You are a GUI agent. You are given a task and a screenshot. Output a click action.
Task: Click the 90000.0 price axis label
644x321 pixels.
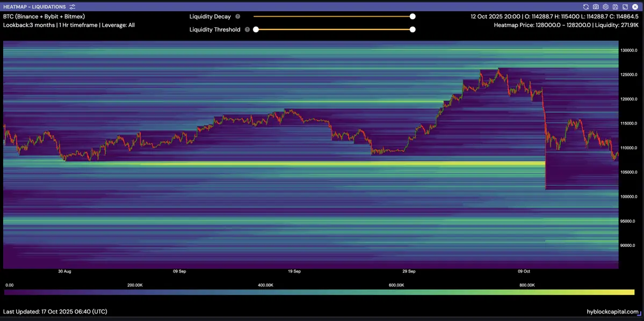tap(628, 245)
